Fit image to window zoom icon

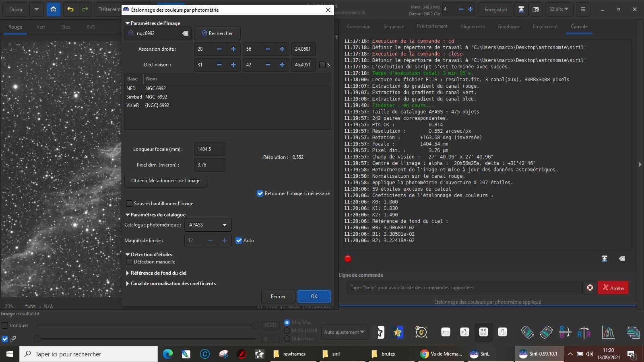coord(483,332)
